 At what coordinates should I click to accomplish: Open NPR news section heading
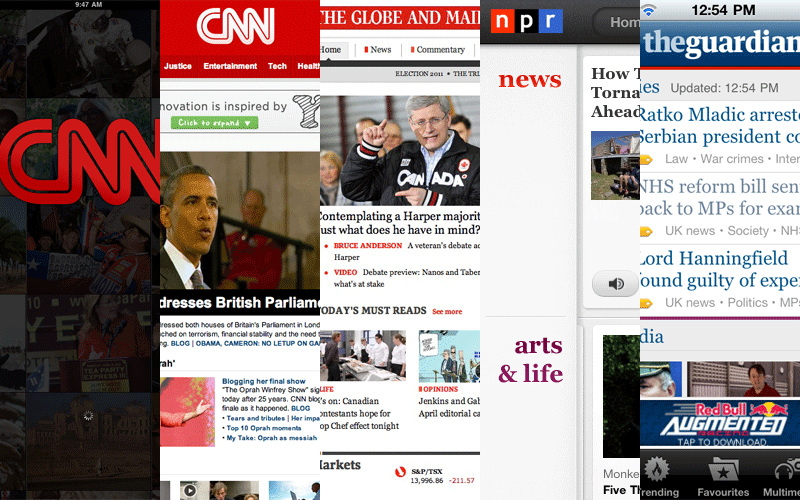530,80
